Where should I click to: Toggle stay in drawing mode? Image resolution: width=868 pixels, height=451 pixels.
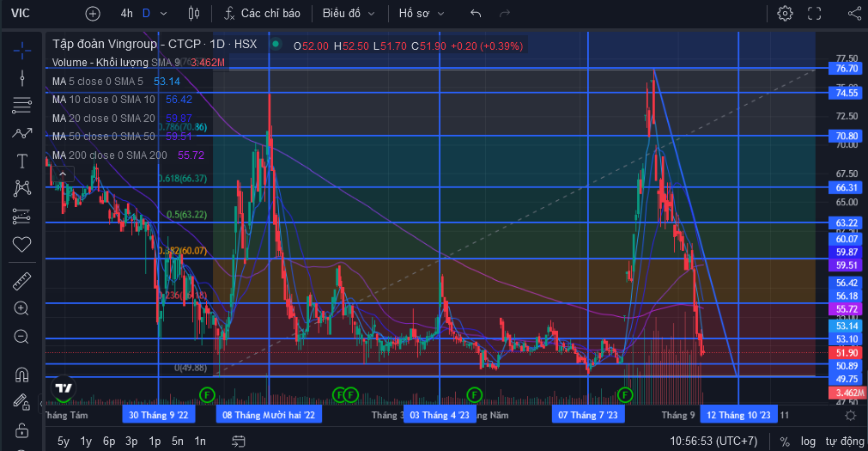pyautogui.click(x=22, y=402)
